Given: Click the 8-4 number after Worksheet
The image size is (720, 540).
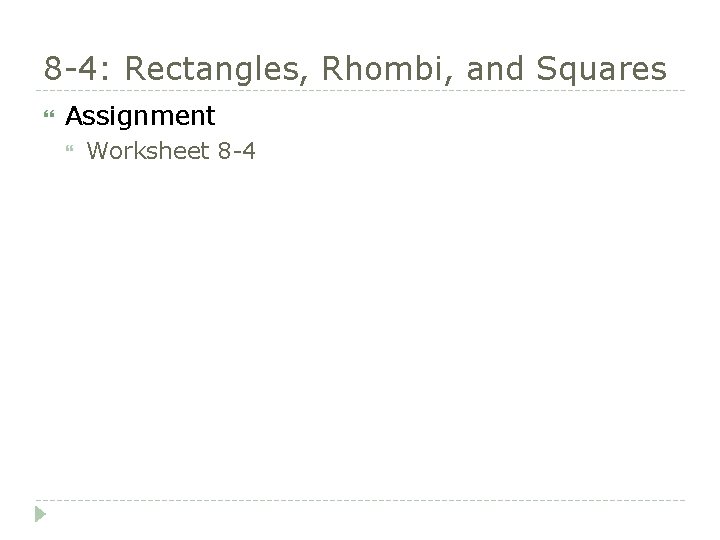Looking at the screenshot, I should click(236, 151).
